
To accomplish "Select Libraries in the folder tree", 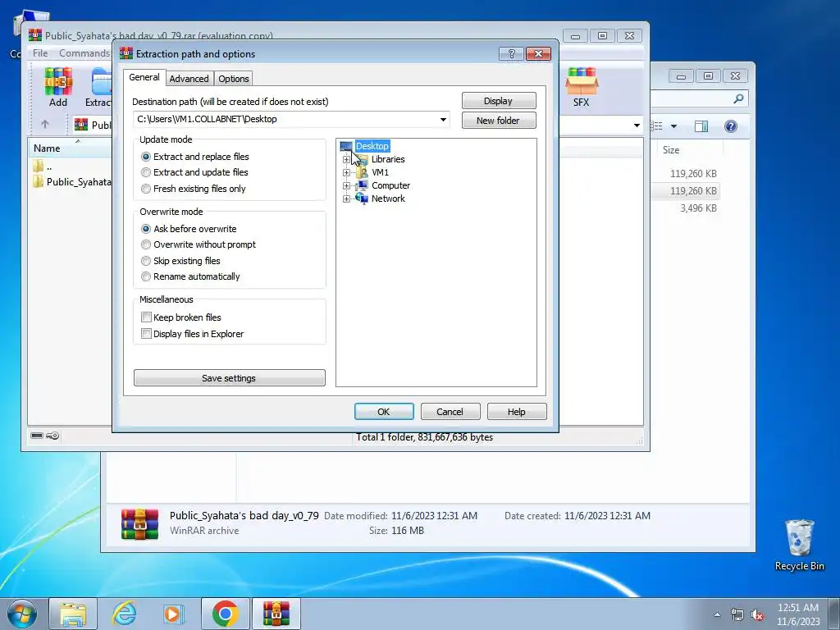I will (388, 159).
